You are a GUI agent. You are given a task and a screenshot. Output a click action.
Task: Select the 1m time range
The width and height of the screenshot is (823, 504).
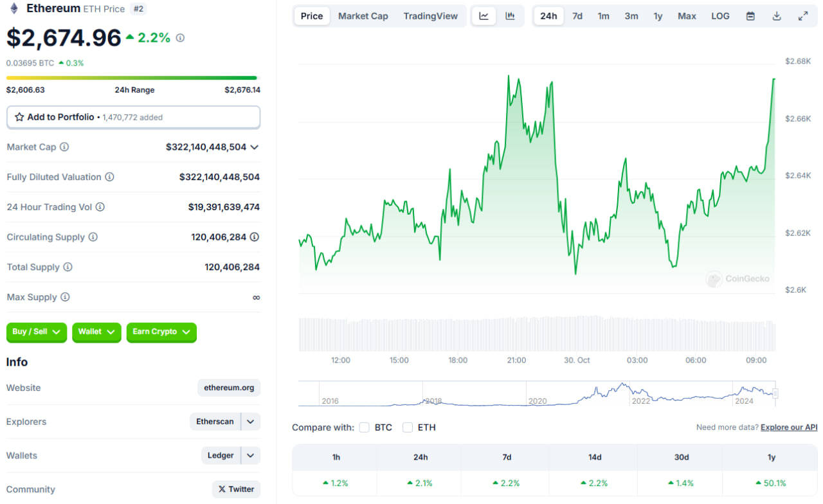603,16
